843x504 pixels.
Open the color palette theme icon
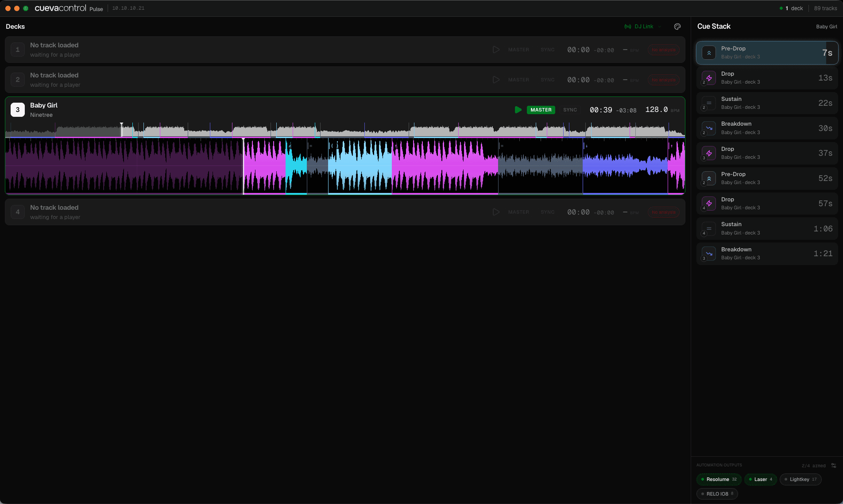tap(677, 27)
